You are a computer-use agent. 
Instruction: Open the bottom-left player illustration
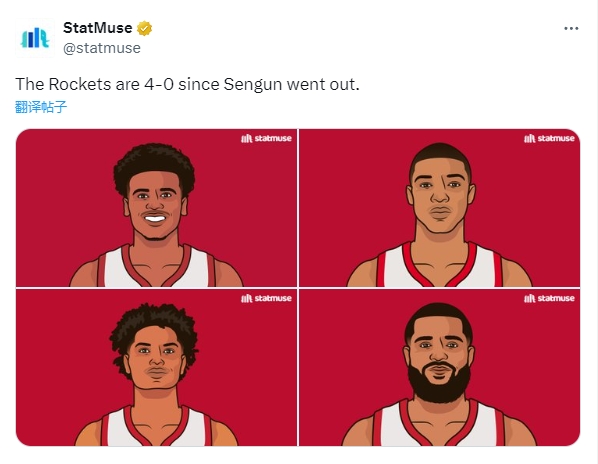pos(156,368)
